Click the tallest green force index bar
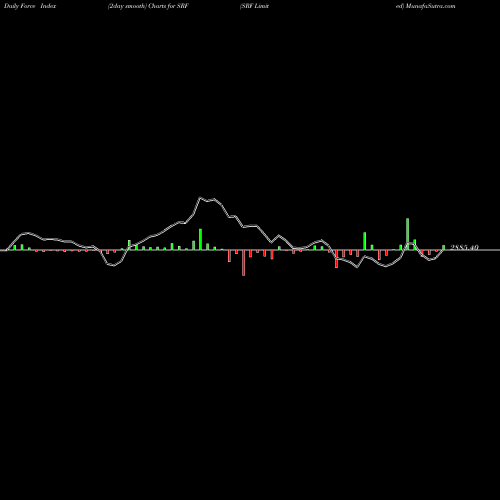500x500 pixels. (408, 234)
